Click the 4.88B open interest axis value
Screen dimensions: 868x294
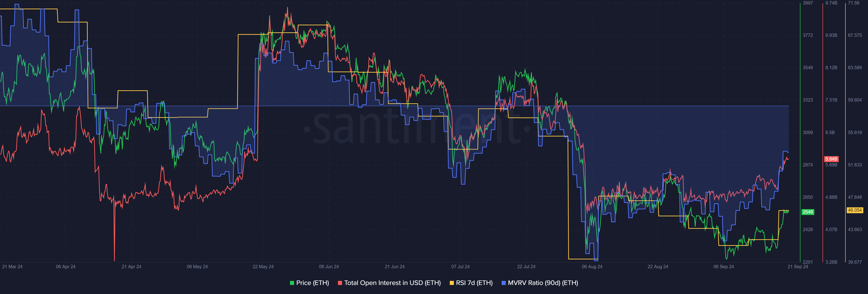pos(831,197)
